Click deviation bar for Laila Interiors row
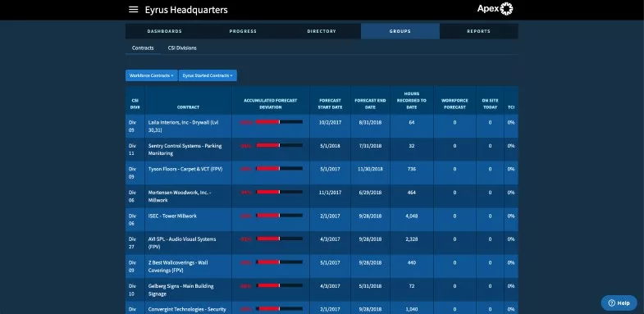 (x=279, y=122)
